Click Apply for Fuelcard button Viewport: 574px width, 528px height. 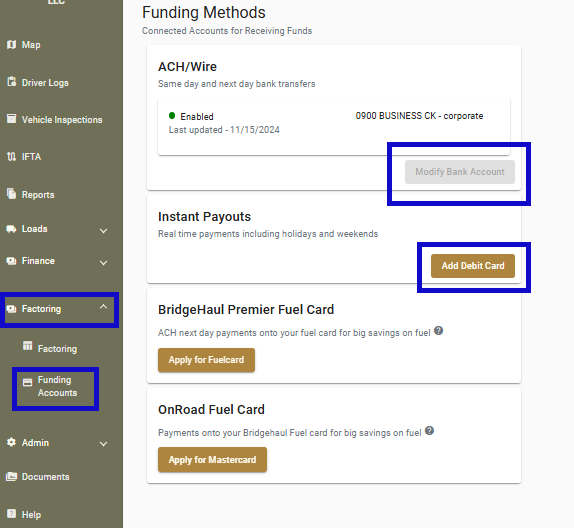(x=206, y=360)
